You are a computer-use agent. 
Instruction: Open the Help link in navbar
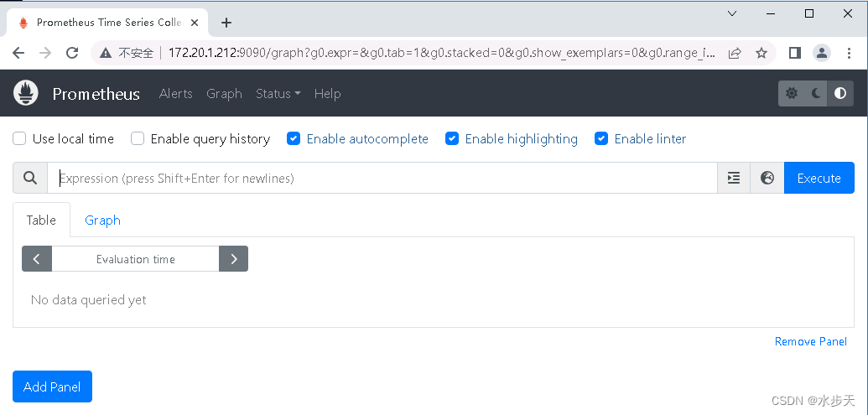tap(327, 94)
